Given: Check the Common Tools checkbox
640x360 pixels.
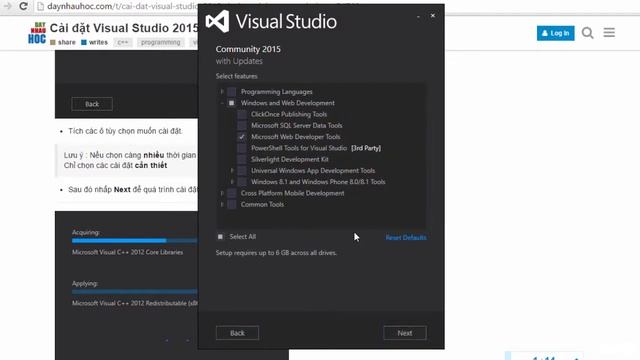Looking at the screenshot, I should pyautogui.click(x=231, y=204).
